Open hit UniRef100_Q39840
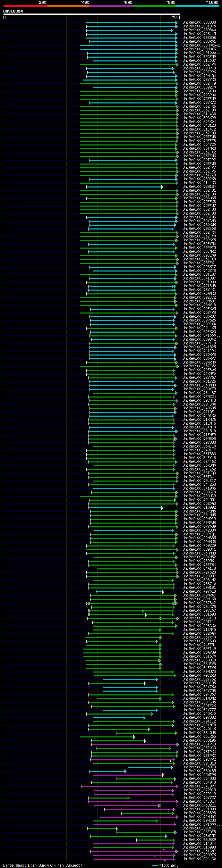222x868 pixels. tap(199, 30)
